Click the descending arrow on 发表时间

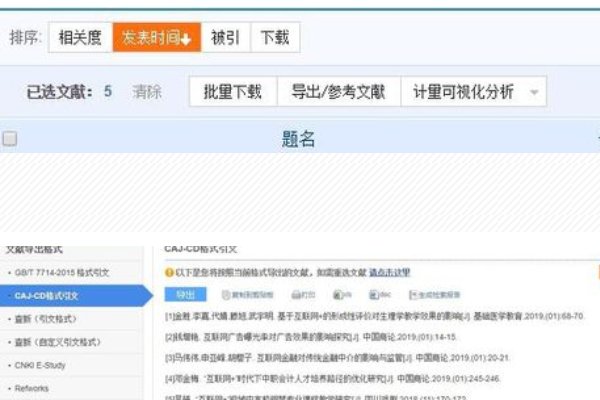186,39
